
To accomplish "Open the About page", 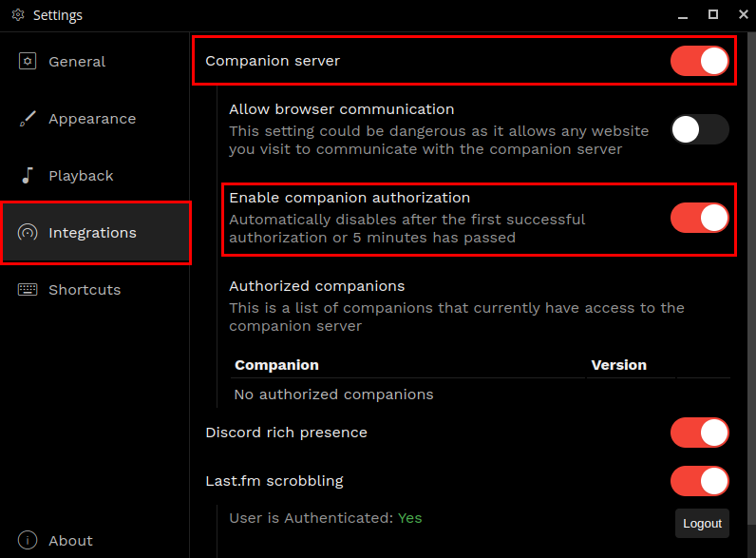I will point(70,541).
